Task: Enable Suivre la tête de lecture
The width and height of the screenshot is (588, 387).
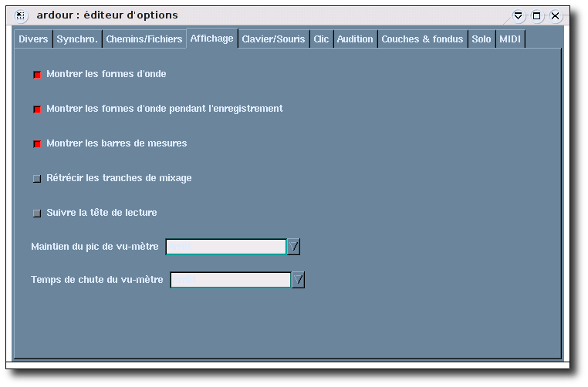Action: [37, 214]
